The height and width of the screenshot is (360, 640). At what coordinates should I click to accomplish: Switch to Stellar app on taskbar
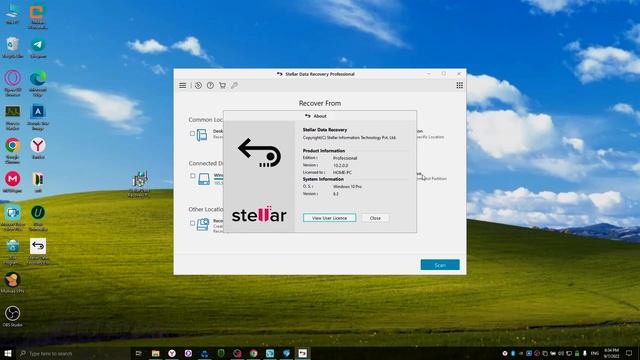point(302,353)
